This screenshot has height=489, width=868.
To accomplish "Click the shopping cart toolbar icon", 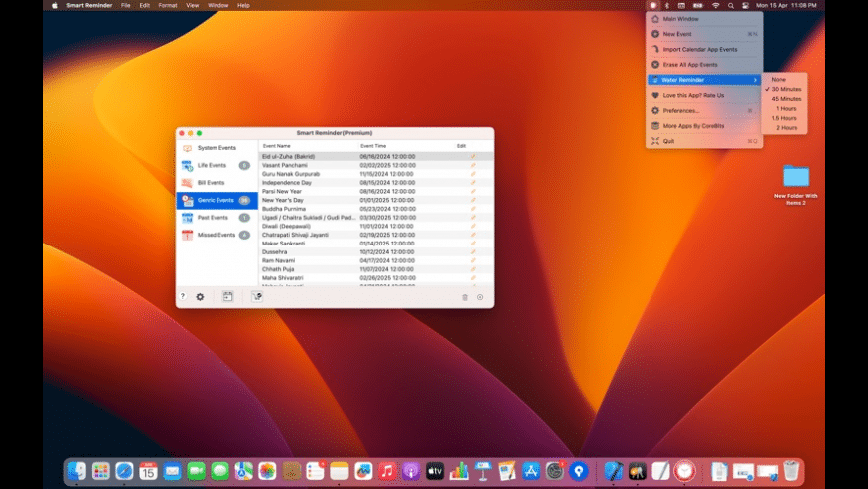I will pos(257,296).
